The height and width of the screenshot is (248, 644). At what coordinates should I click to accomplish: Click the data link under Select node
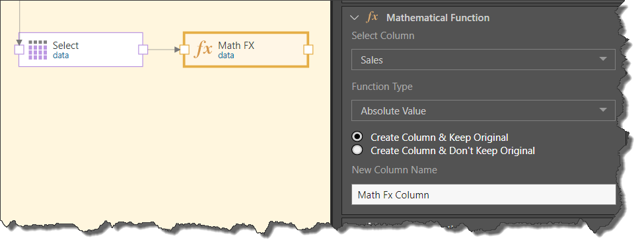click(61, 55)
